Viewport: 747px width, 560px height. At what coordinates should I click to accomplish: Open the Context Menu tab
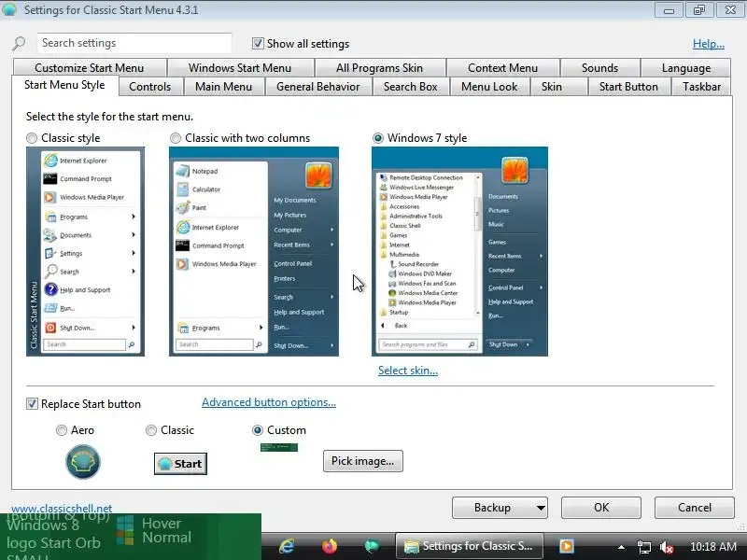(x=502, y=67)
